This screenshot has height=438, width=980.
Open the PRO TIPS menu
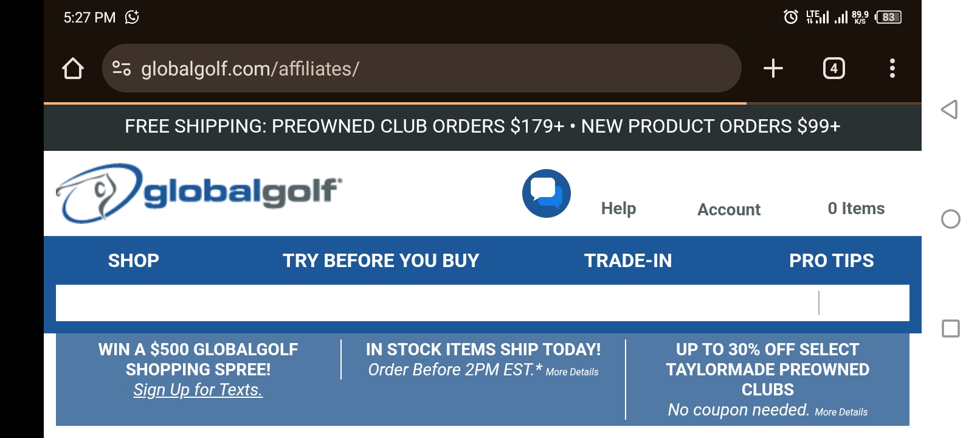(x=831, y=260)
